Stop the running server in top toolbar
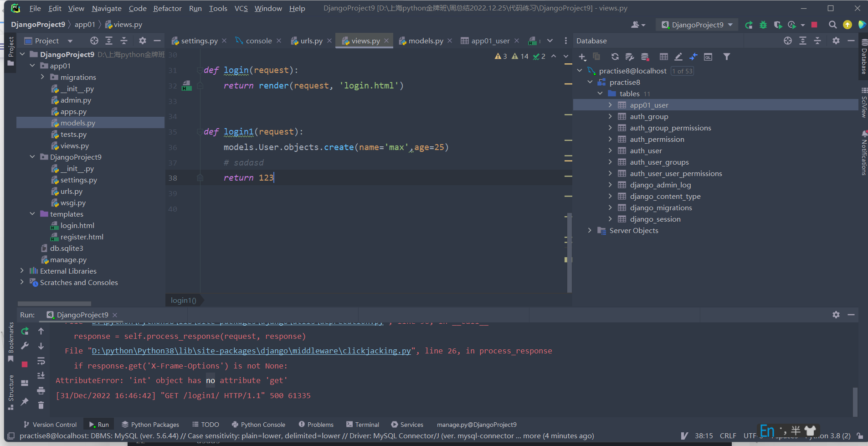This screenshot has width=868, height=446. 814,25
